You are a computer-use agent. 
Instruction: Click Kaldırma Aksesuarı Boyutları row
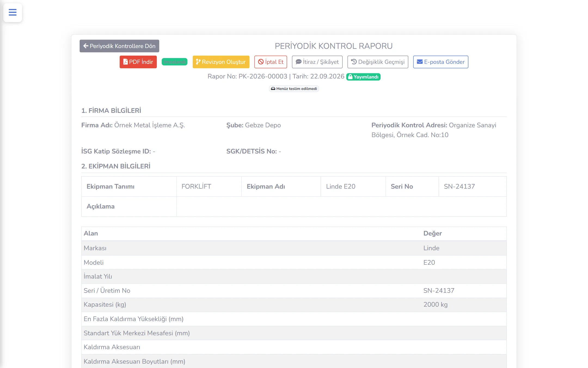click(294, 361)
